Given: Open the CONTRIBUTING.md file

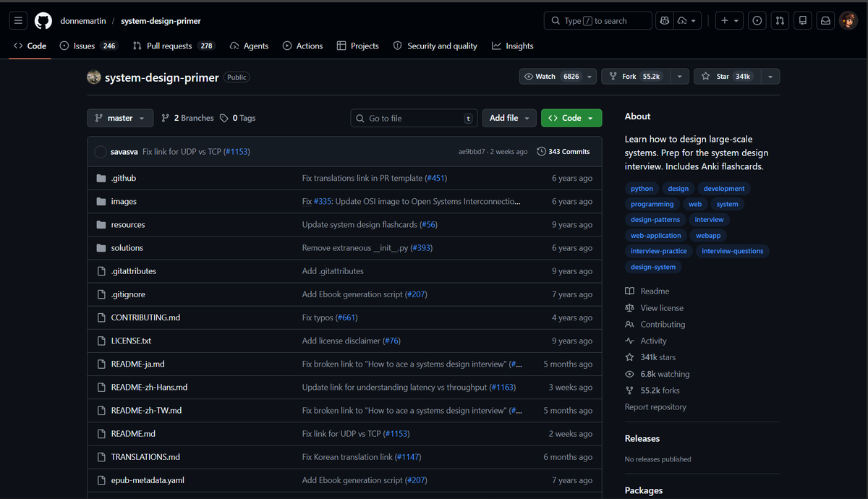Looking at the screenshot, I should coord(145,317).
